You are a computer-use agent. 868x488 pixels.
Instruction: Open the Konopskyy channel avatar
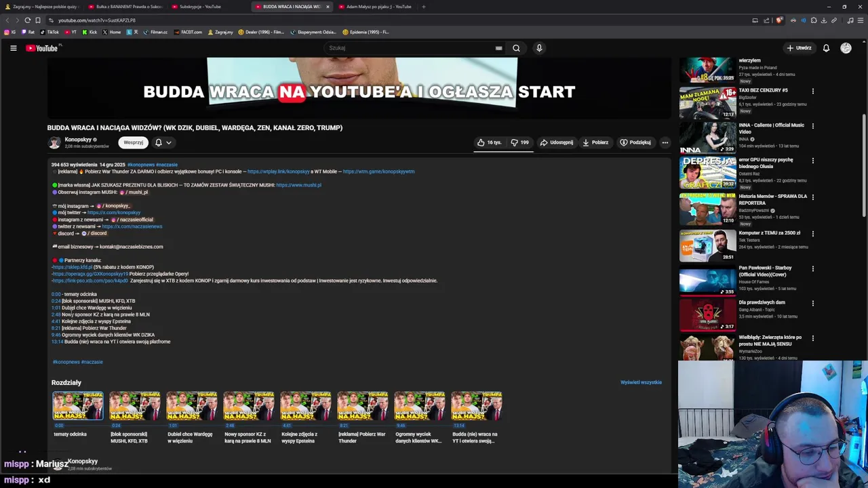pos(54,142)
